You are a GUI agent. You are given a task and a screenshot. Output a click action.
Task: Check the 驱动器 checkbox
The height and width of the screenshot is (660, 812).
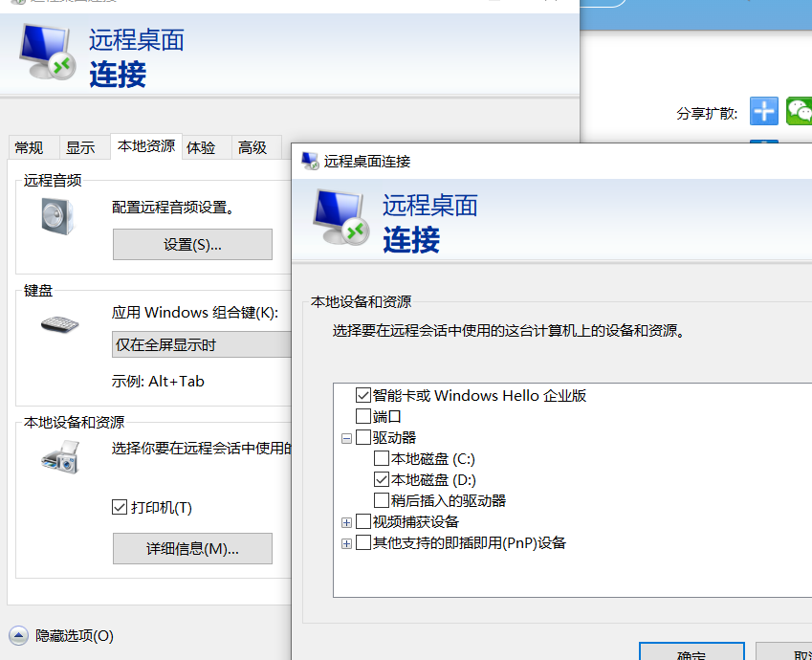pos(363,437)
